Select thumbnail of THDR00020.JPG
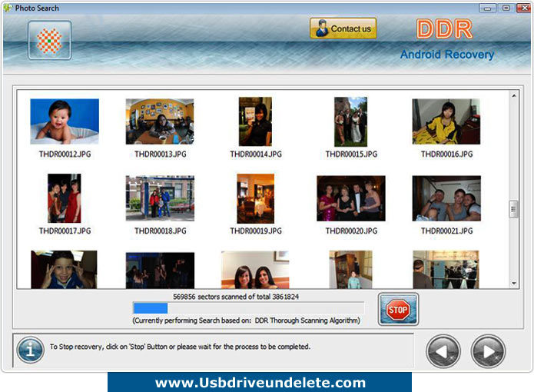Viewport: 534px width, 392px height. (x=351, y=198)
